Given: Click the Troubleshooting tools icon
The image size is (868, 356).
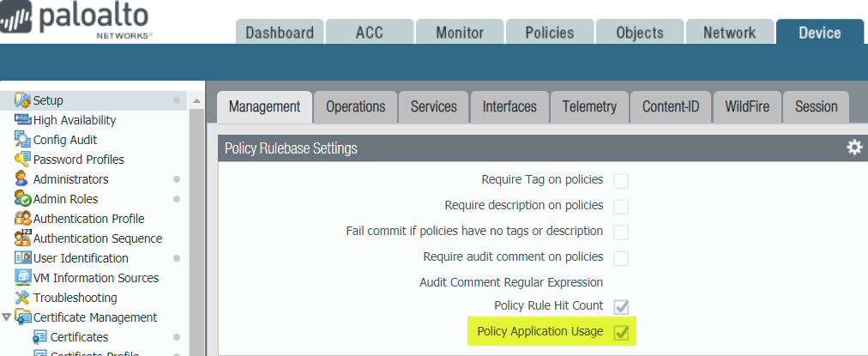Looking at the screenshot, I should coord(22,298).
